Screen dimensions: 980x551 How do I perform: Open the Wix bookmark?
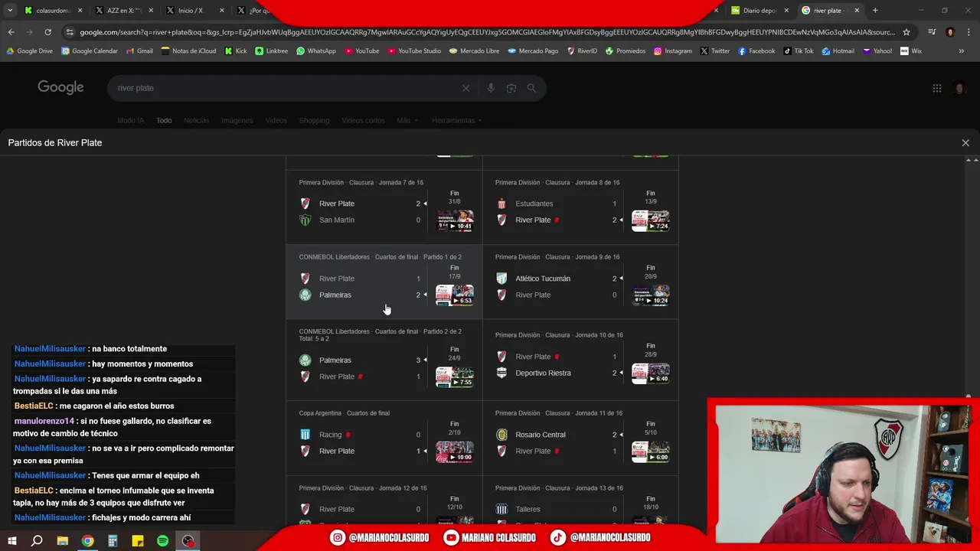tap(911, 51)
